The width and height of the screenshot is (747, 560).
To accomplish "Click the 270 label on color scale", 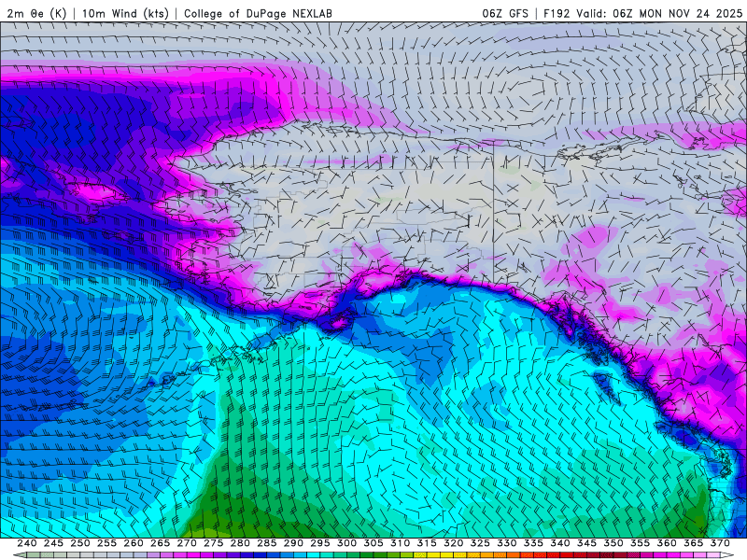I will pyautogui.click(x=187, y=543).
